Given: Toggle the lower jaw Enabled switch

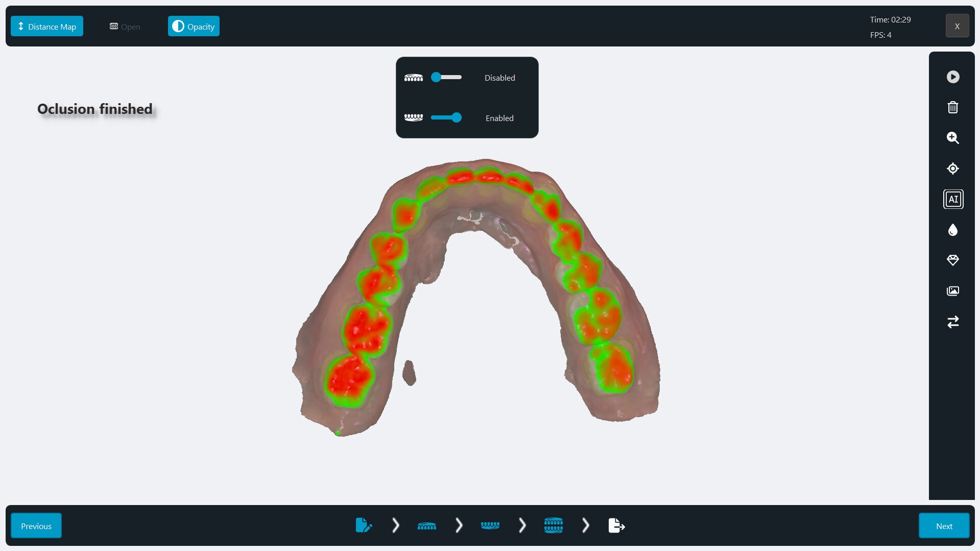Looking at the screenshot, I should [x=446, y=118].
